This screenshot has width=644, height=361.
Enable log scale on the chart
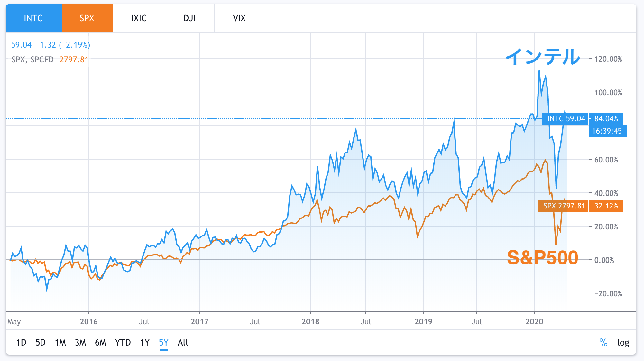pos(623,343)
